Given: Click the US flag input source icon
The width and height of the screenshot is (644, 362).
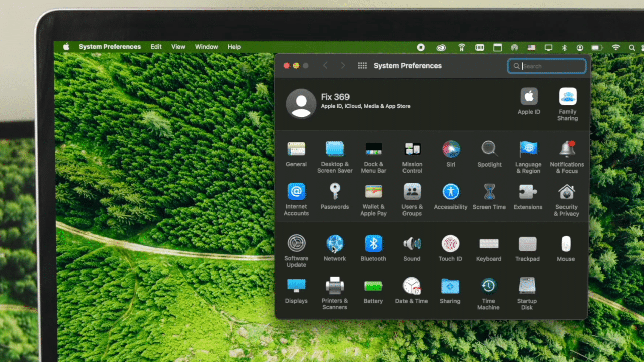Looking at the screenshot, I should click(x=531, y=48).
